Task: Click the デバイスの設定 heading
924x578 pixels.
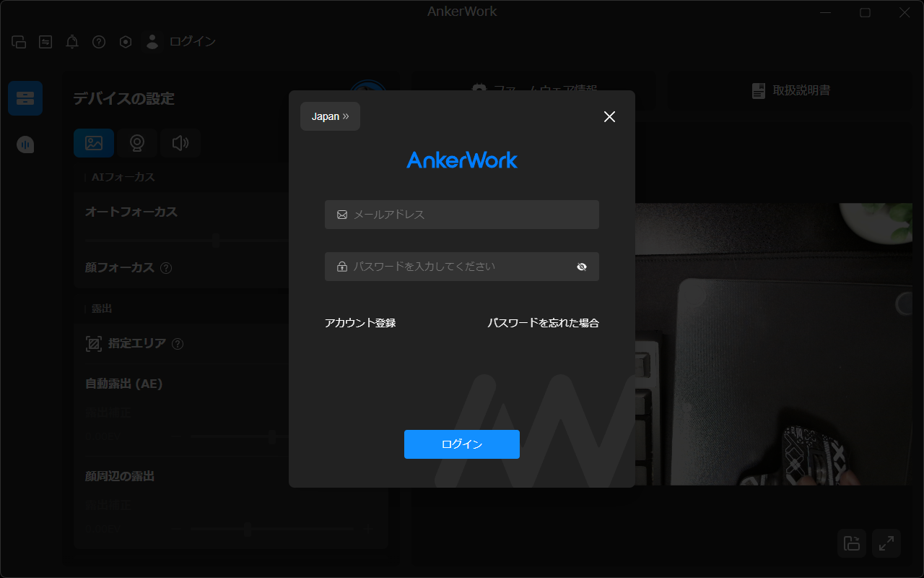Action: tap(123, 99)
